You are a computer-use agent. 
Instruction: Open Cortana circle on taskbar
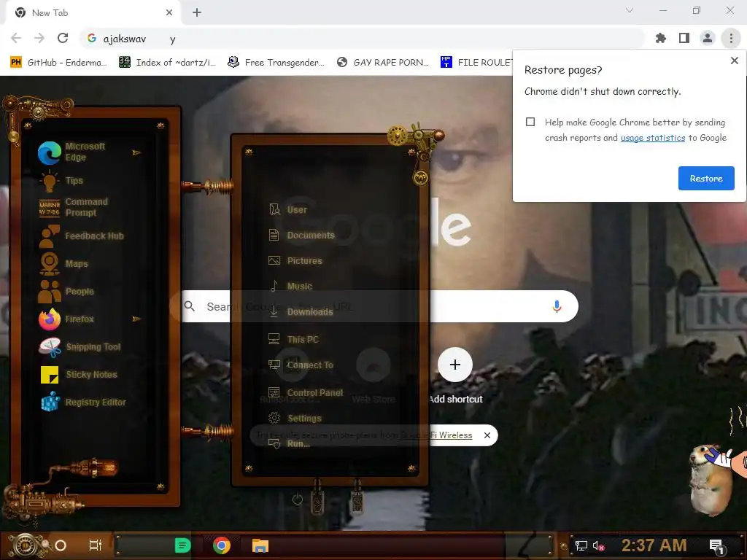(x=61, y=545)
